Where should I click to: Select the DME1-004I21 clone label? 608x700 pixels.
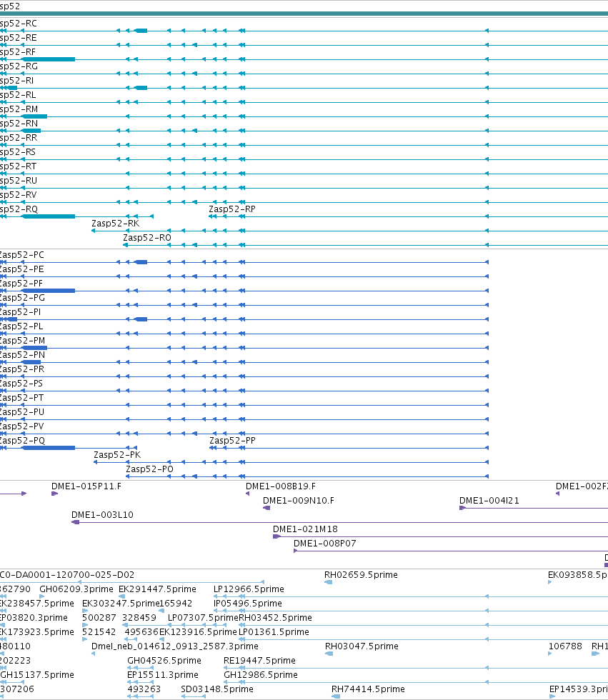tap(489, 501)
